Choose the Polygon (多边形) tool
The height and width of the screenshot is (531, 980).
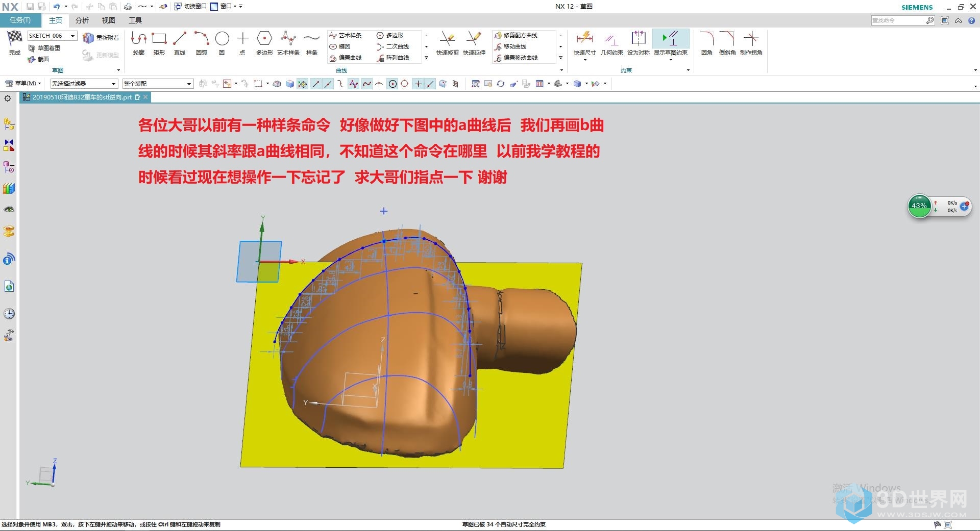click(x=264, y=42)
